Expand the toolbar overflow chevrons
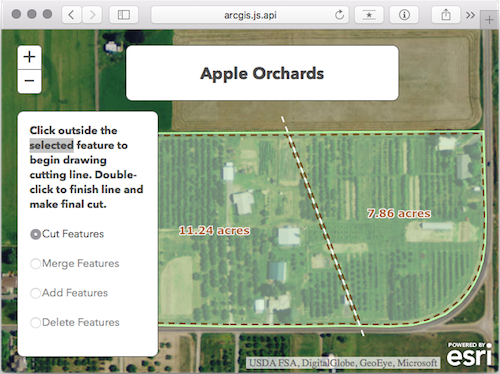Viewport: 500px width, 374px height. tap(470, 15)
